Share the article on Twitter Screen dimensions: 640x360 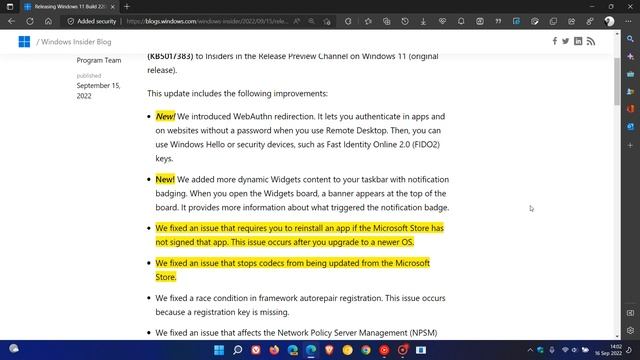[566, 41]
